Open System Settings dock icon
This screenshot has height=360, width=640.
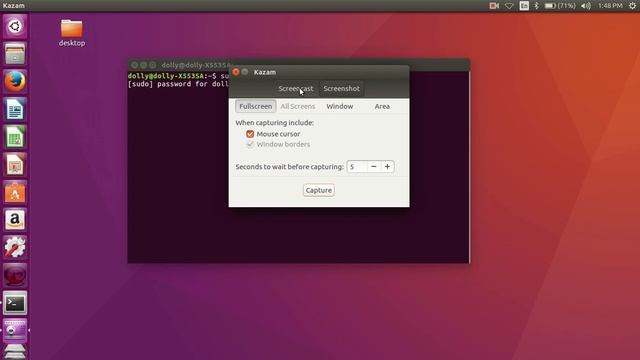15,247
